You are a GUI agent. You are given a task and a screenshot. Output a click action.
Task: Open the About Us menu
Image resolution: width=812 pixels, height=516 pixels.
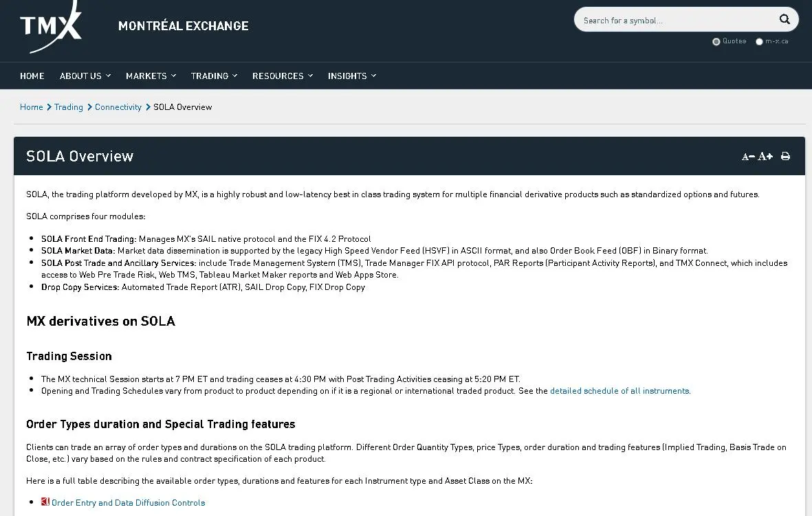point(80,76)
